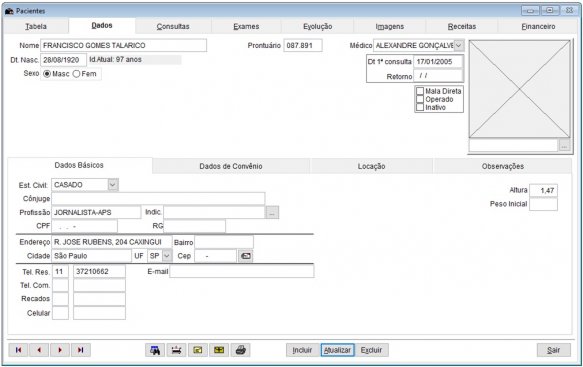Click the ellipsis button under the photo
The height and width of the screenshot is (367, 583).
coord(564,146)
